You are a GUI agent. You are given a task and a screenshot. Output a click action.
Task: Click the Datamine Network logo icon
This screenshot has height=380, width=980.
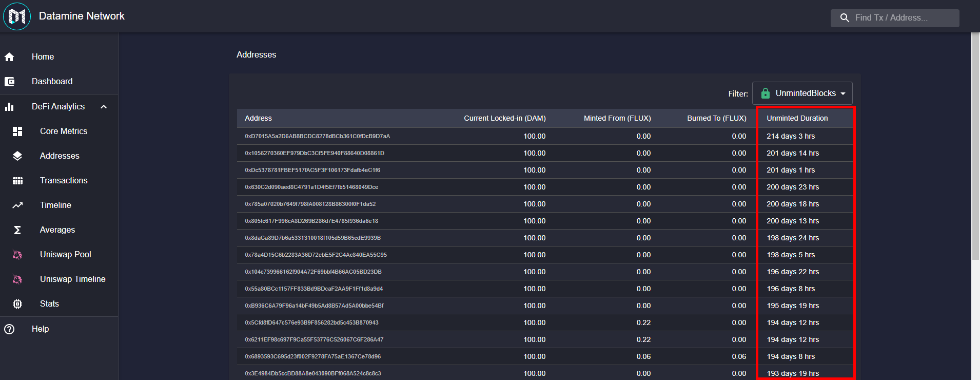(x=17, y=16)
